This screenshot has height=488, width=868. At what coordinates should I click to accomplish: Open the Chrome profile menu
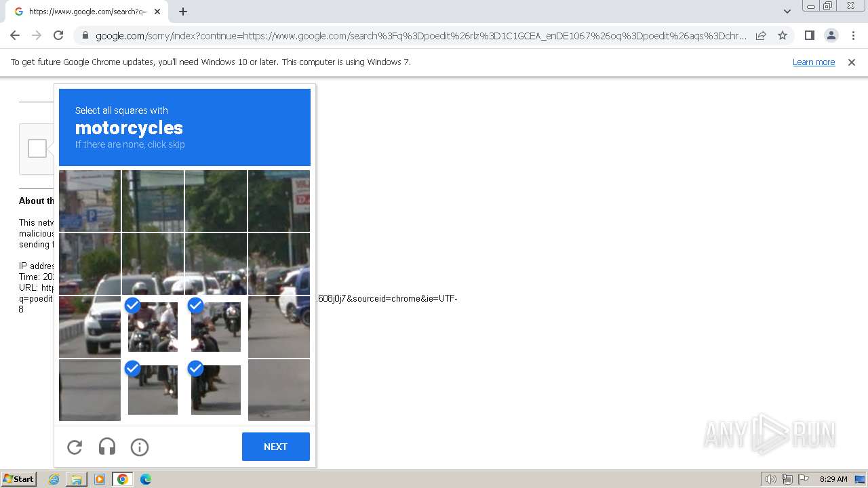[831, 35]
